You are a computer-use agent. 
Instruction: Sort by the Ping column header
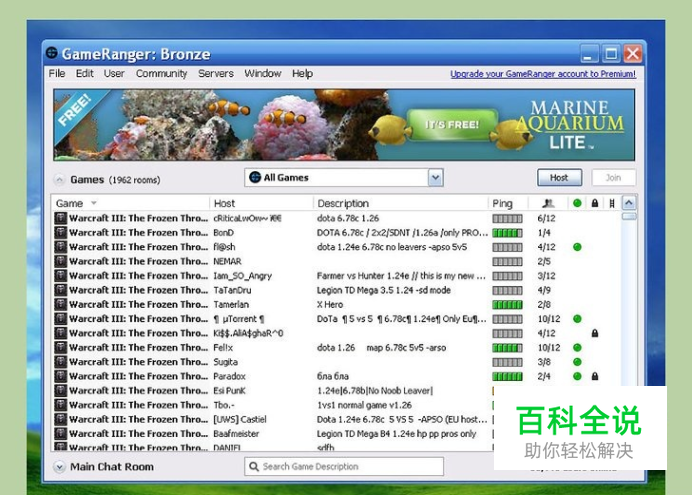tap(508, 203)
